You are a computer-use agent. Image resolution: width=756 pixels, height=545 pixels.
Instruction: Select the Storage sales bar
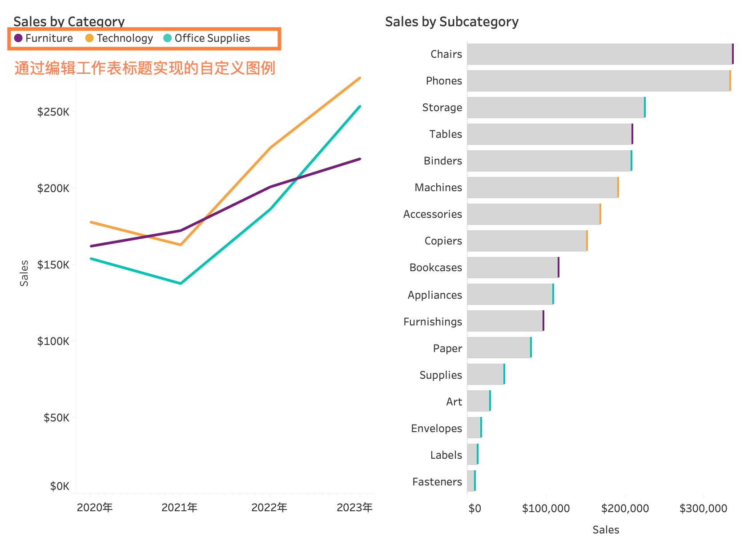555,108
